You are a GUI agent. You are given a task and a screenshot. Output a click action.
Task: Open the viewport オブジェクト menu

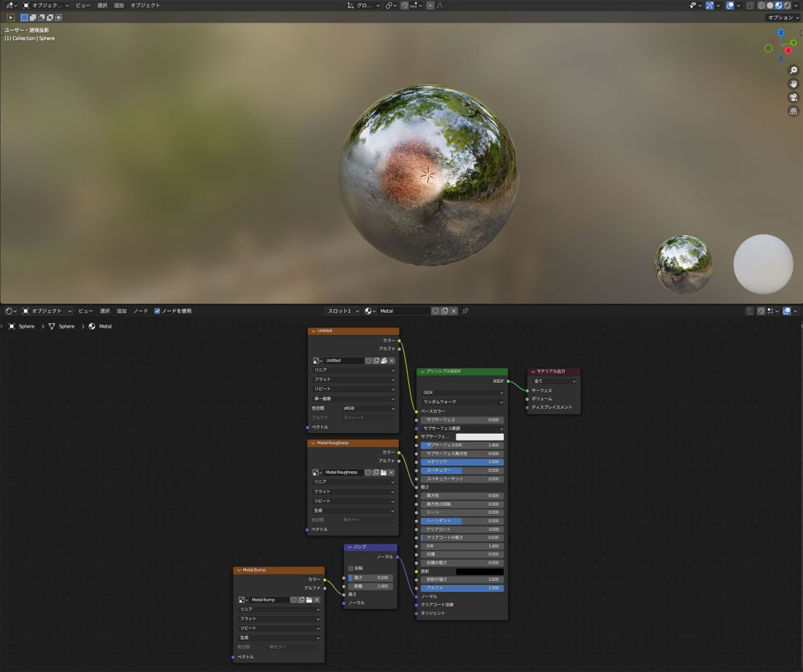(x=145, y=5)
